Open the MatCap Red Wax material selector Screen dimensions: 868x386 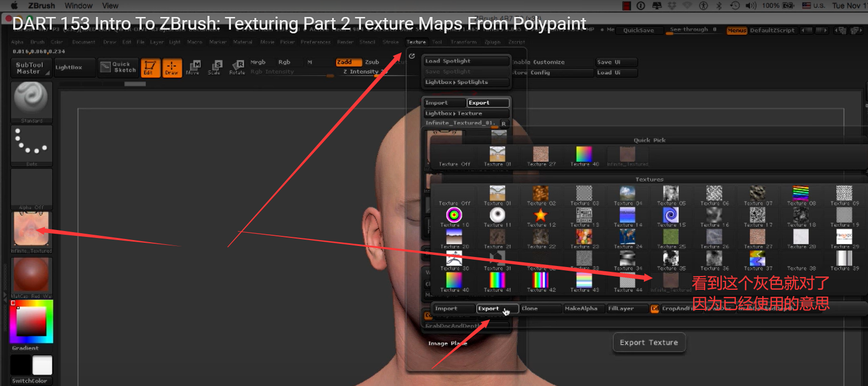coord(32,277)
